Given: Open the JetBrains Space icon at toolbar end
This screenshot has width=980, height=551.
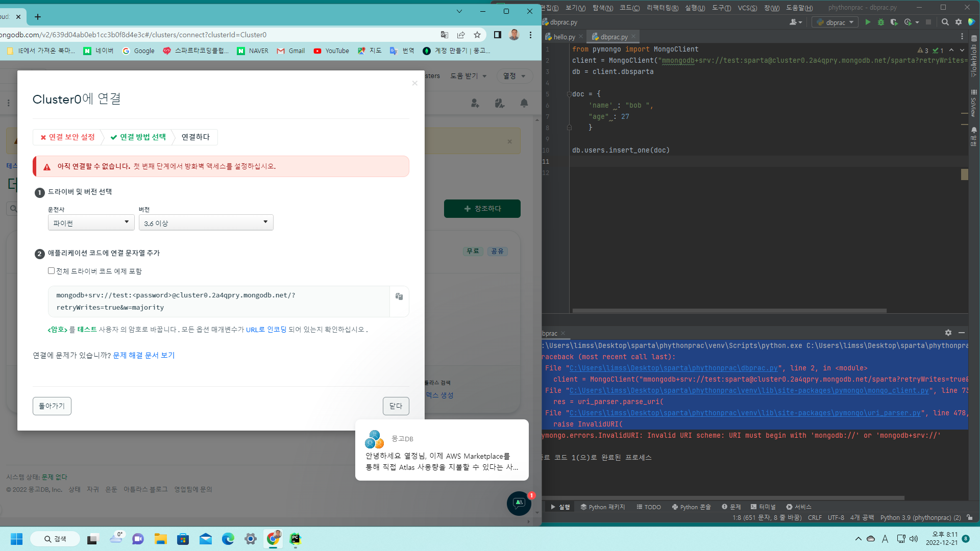Looking at the screenshot, I should click(972, 22).
